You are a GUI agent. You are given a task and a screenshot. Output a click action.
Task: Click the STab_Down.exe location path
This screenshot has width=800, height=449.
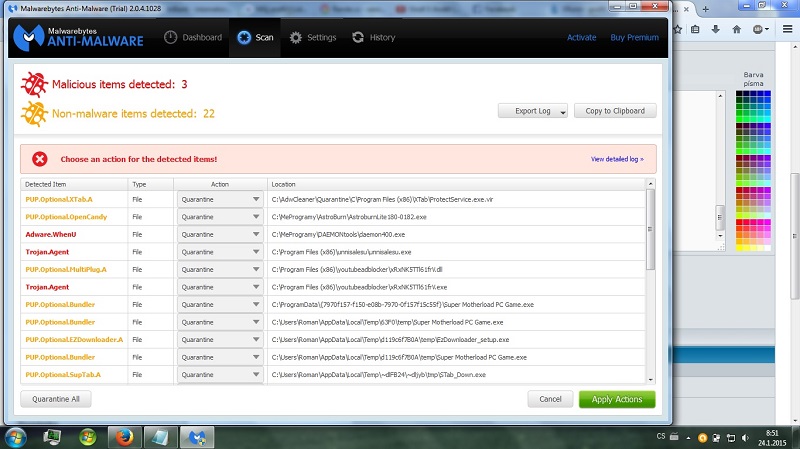tap(379, 375)
